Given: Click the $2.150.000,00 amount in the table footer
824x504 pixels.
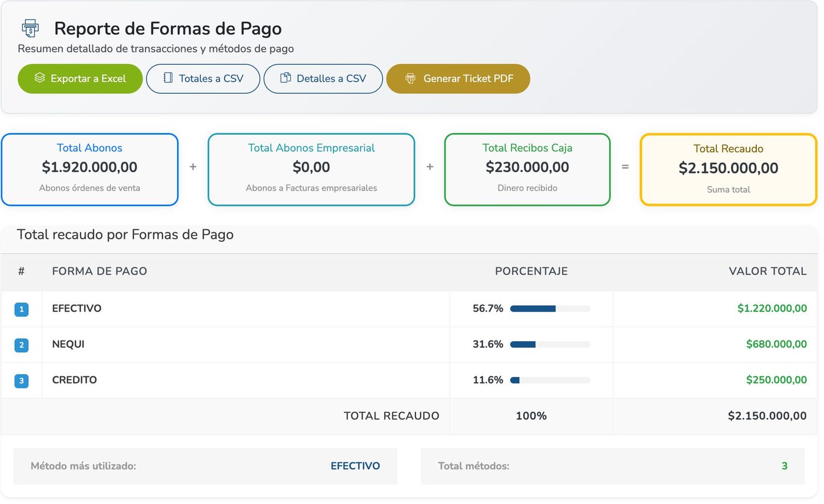Looking at the screenshot, I should pyautogui.click(x=767, y=416).
